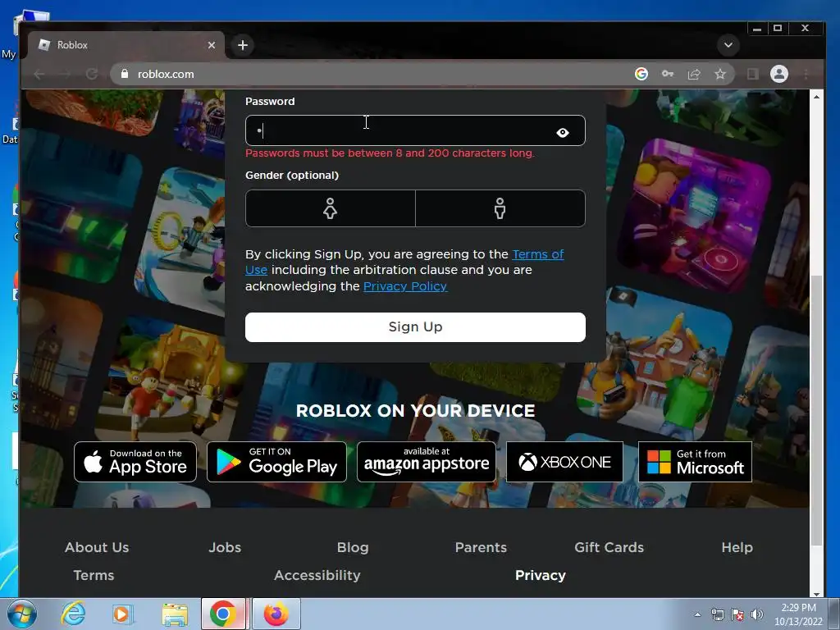Show hidden system tray icons
The width and height of the screenshot is (840, 630).
tap(697, 614)
